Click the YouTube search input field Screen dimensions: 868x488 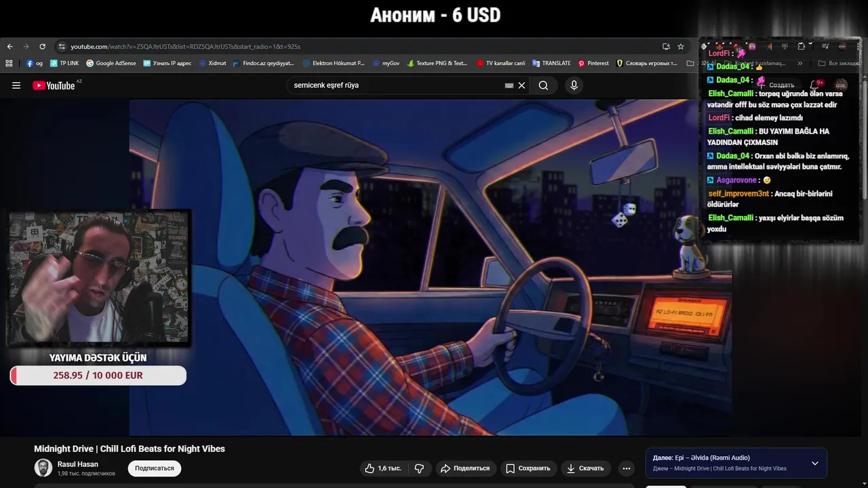click(397, 85)
